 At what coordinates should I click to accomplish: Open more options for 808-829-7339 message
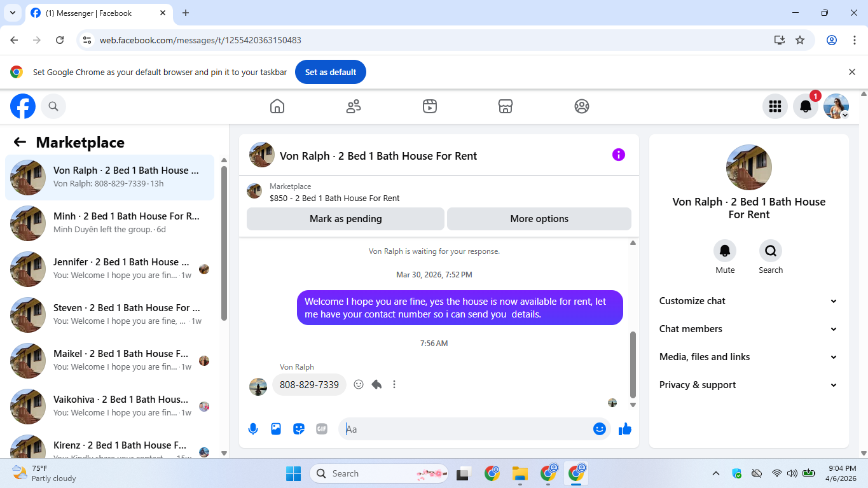click(394, 384)
